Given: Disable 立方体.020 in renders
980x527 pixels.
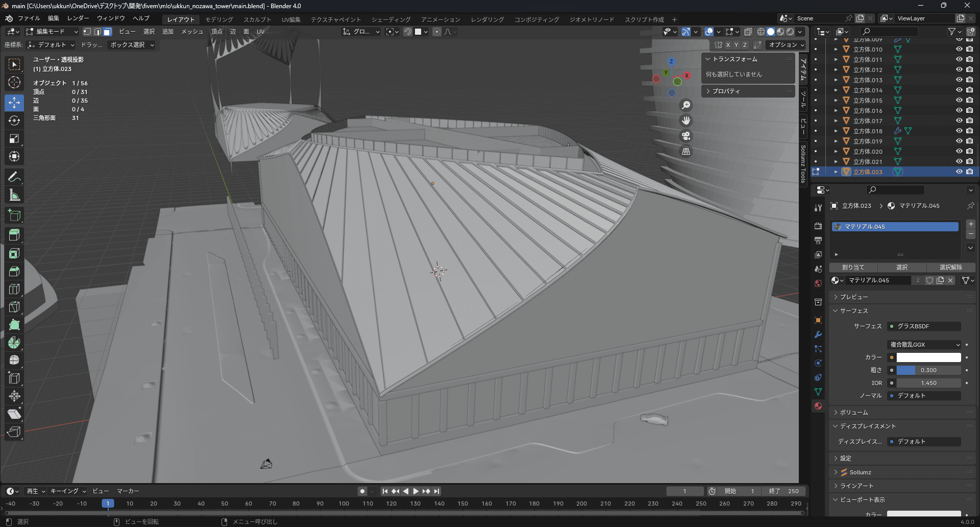Looking at the screenshot, I should (x=970, y=152).
